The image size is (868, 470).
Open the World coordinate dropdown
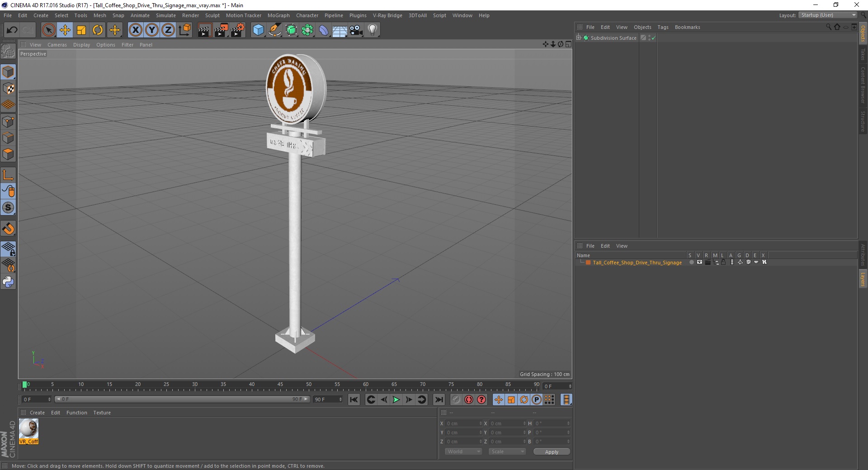(463, 451)
